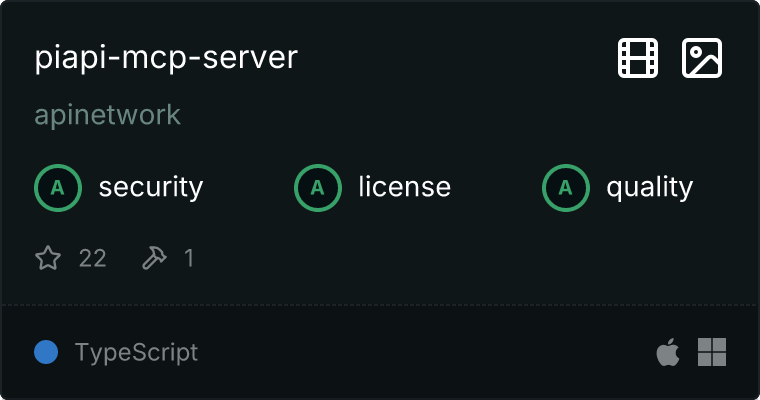Click the tool count number 1

click(x=188, y=259)
